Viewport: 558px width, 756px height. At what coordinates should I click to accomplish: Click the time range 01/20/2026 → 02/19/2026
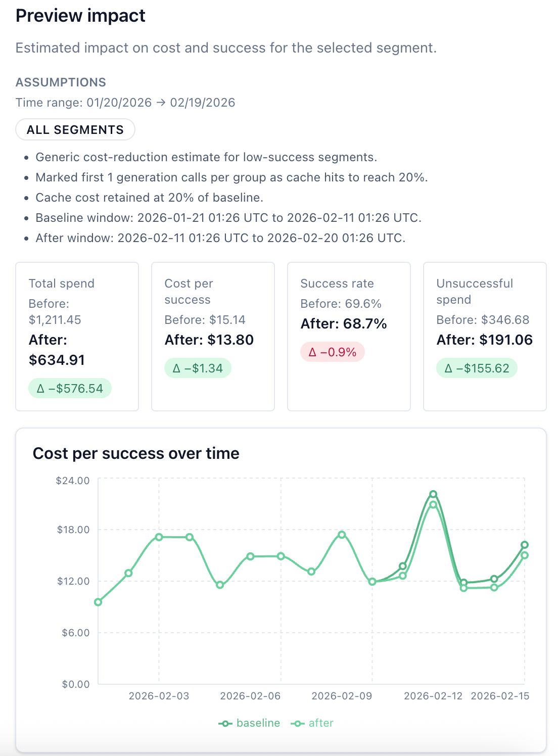click(x=125, y=103)
